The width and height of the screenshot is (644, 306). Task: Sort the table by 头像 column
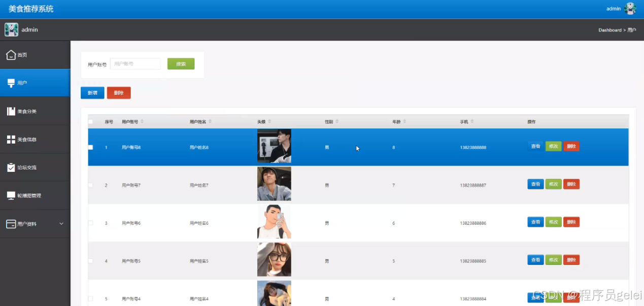(269, 122)
